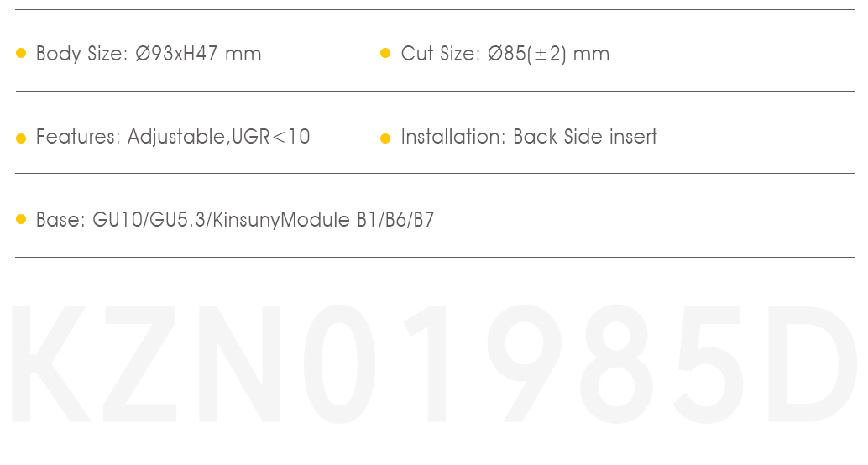This screenshot has height=465, width=868.
Task: Click the Installation: Back Side insert text
Action: pos(529,137)
